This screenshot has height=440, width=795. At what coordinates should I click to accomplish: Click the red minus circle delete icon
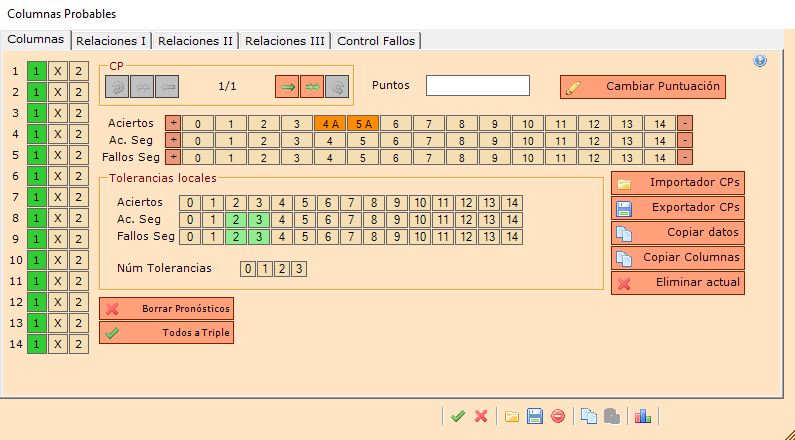(558, 416)
